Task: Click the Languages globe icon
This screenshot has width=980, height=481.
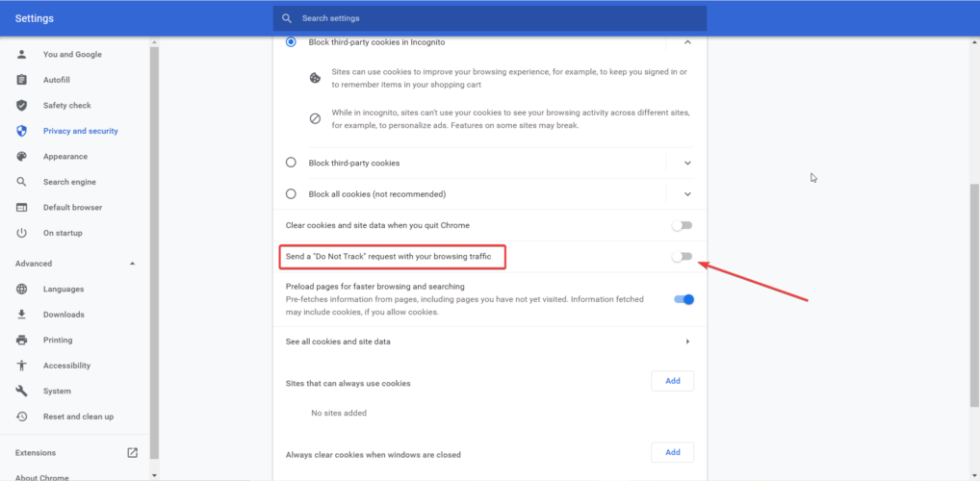Action: (22, 290)
